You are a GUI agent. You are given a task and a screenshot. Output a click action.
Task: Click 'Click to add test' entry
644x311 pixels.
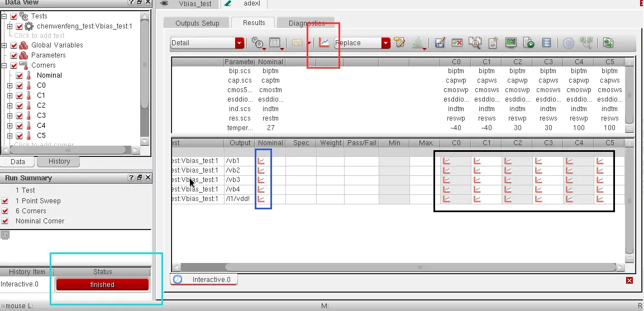click(39, 36)
